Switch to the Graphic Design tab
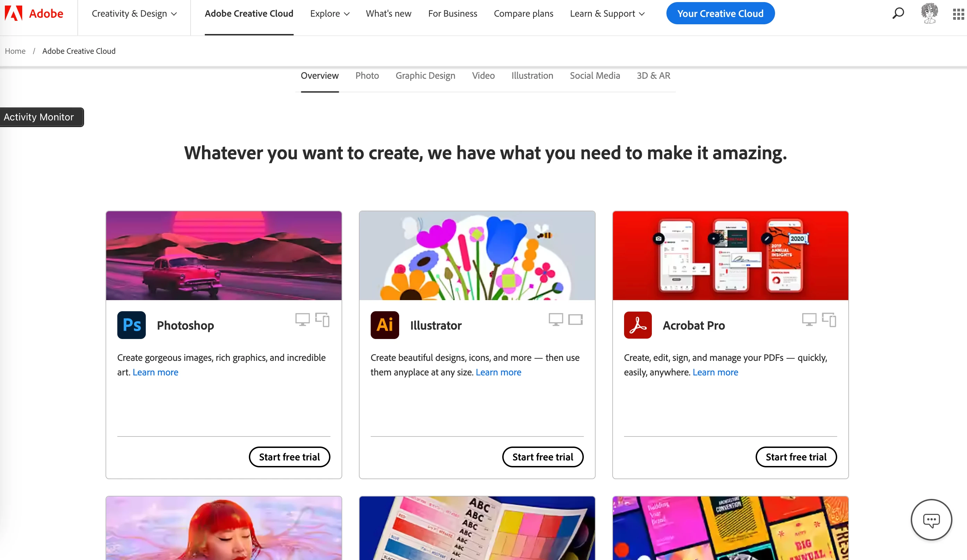 pos(425,76)
